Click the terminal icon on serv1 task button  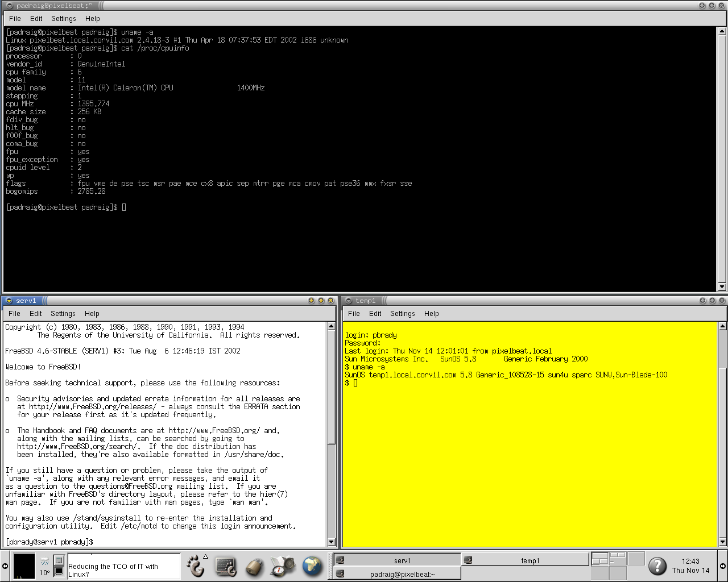tap(340, 560)
